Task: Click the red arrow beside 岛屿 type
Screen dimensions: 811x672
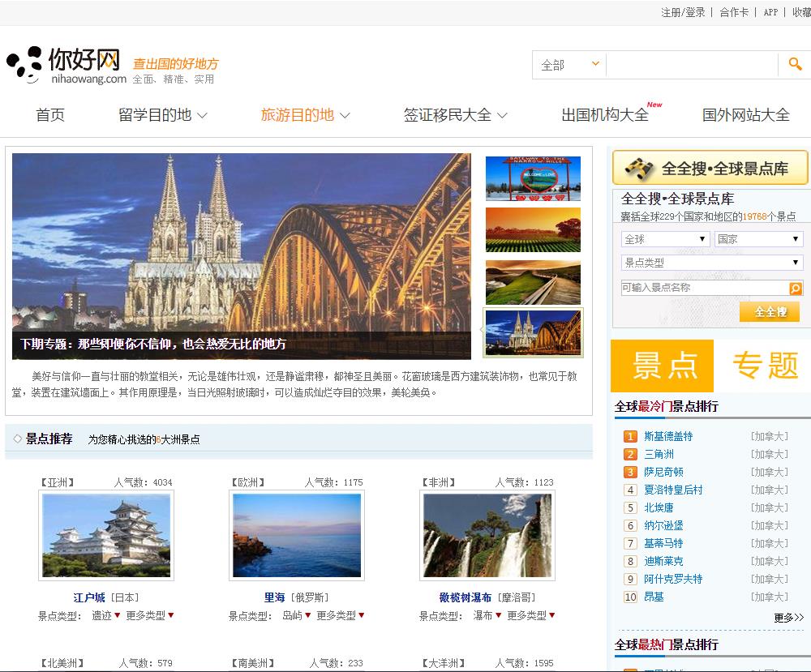Action: click(307, 615)
